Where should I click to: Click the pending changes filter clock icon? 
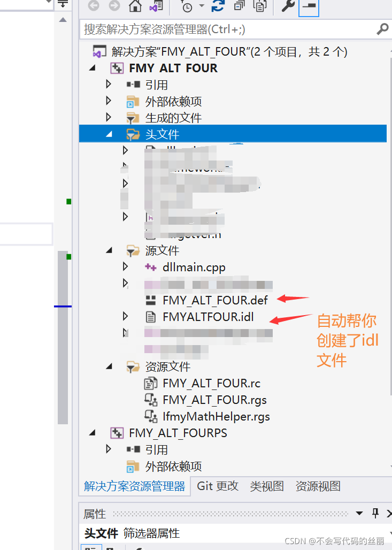[187, 6]
